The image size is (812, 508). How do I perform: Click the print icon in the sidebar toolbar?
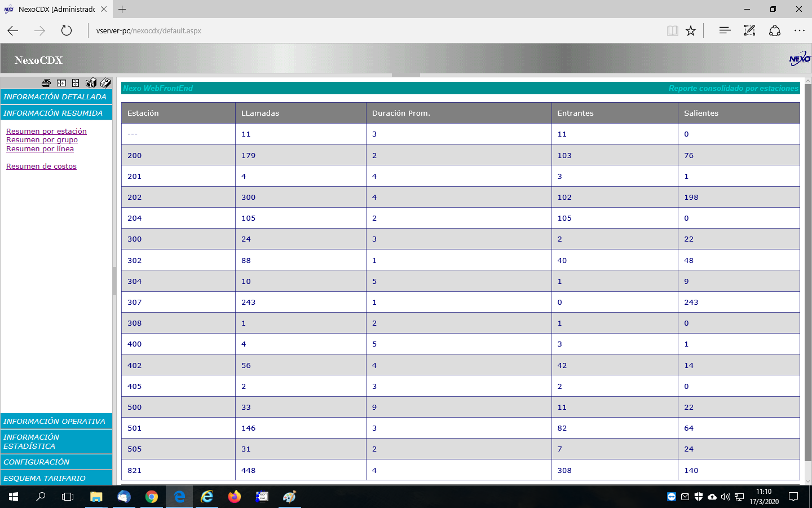pos(46,83)
